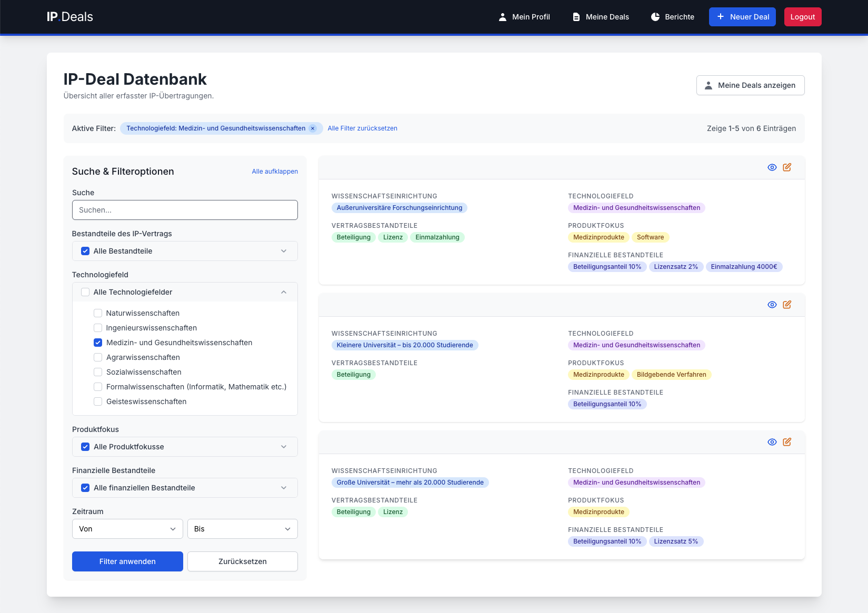Open the Von date dropdown
The width and height of the screenshot is (868, 613).
tap(127, 529)
